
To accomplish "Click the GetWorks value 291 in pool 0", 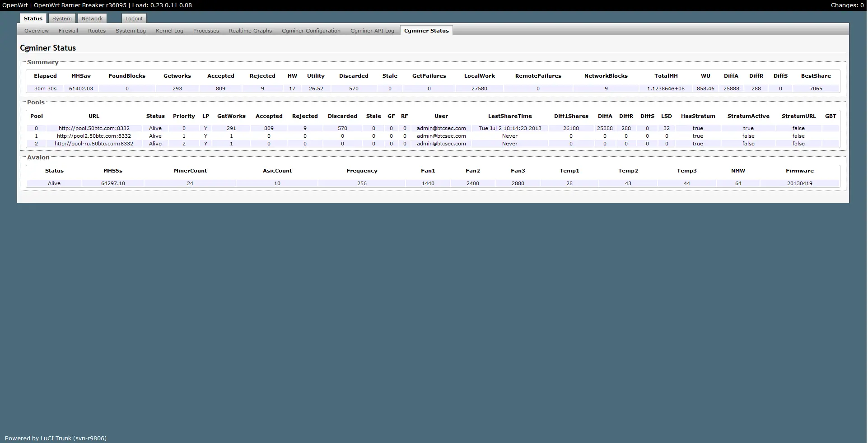I will point(231,128).
